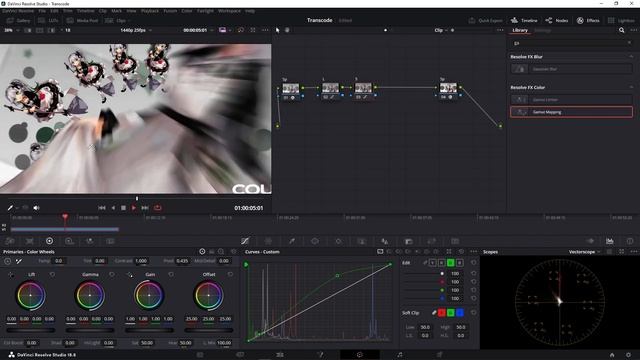640x360 pixels.
Task: Open the Fusion menu
Action: pyautogui.click(x=170, y=11)
